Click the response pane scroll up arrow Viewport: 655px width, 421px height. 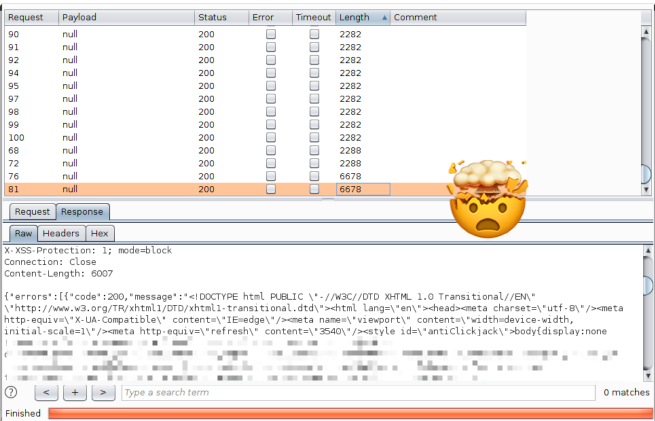tap(646, 248)
